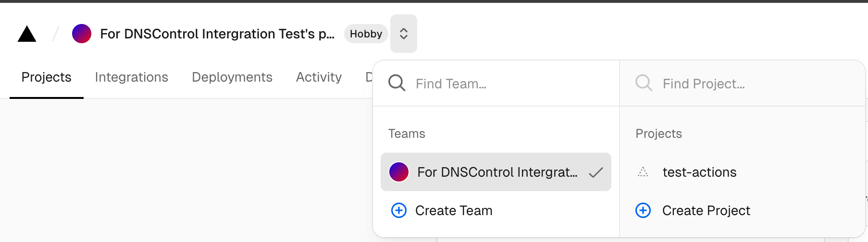Open the Deployments tab
The width and height of the screenshot is (868, 242).
pyautogui.click(x=232, y=77)
